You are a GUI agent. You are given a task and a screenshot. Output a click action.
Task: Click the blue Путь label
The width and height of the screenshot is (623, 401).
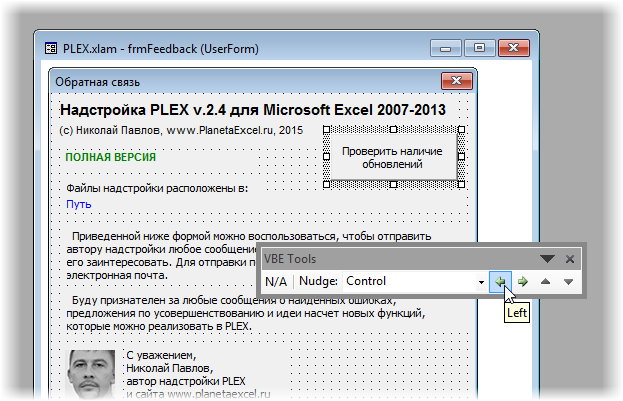click(79, 204)
